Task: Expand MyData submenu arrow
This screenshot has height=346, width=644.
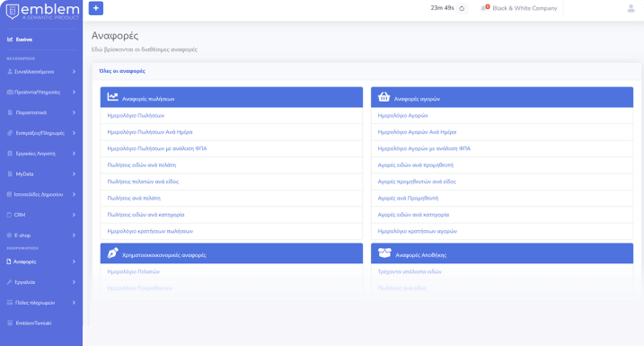Action: (74, 173)
